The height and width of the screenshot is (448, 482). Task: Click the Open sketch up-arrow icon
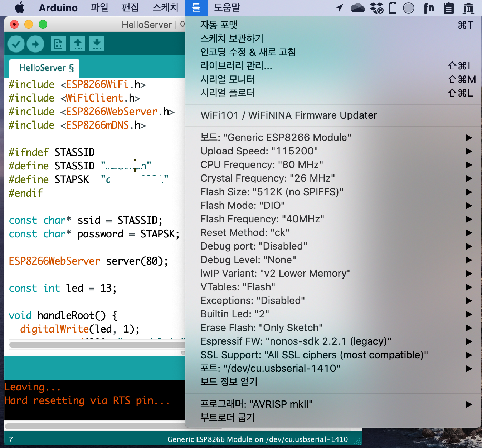[x=78, y=44]
